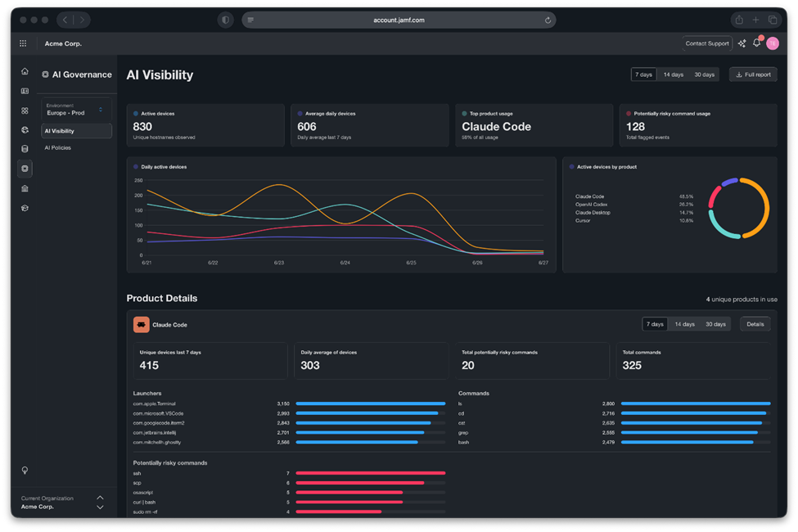Open the four-circles apps sidebar icon
This screenshot has width=798, height=532.
coord(25,110)
